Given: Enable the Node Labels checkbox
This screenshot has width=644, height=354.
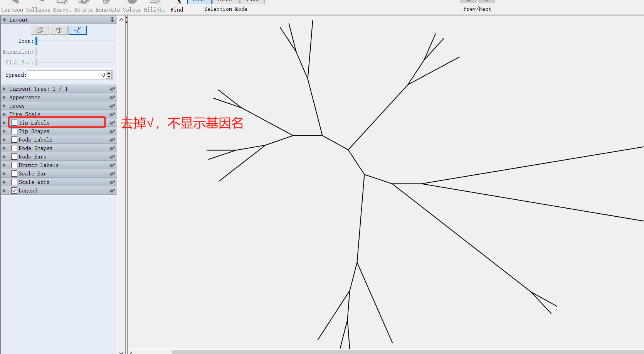Looking at the screenshot, I should click(14, 140).
